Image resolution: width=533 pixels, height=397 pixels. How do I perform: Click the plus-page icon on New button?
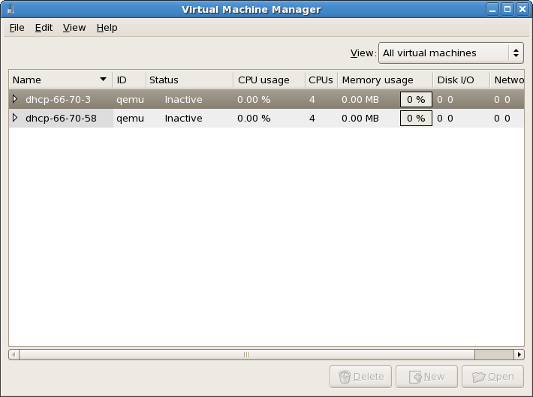click(415, 377)
